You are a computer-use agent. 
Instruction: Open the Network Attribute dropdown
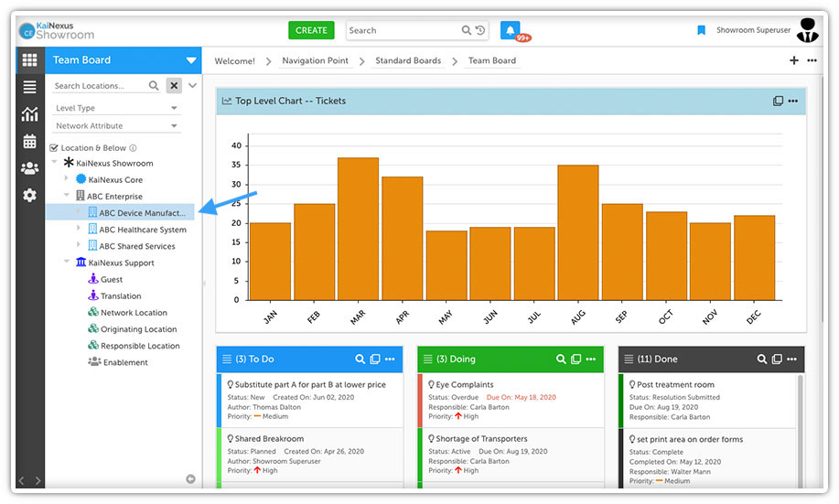point(116,125)
